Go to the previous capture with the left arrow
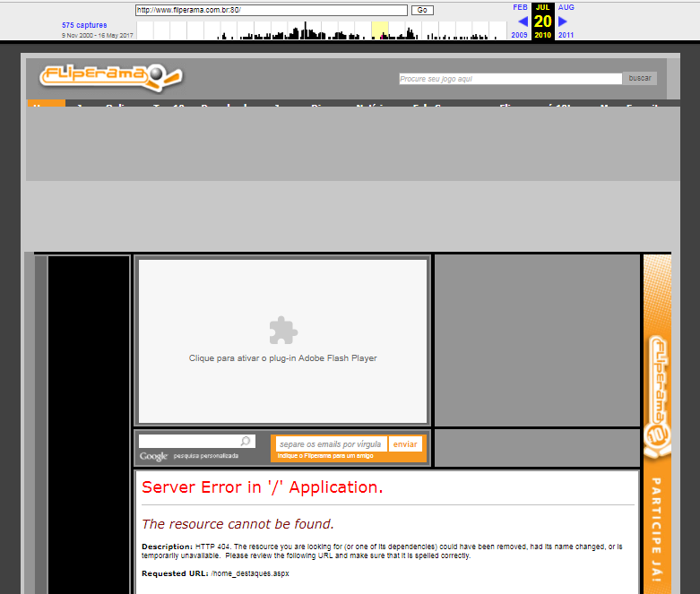The image size is (700, 594). click(523, 21)
